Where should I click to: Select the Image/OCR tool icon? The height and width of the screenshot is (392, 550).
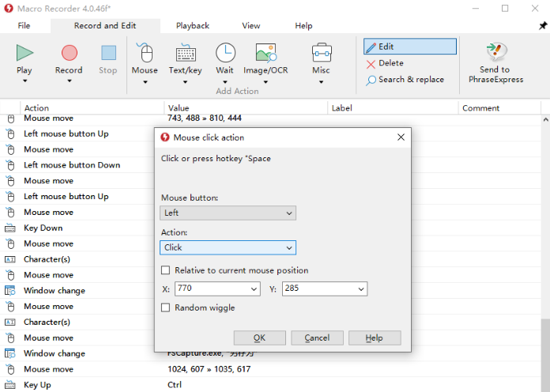[266, 53]
